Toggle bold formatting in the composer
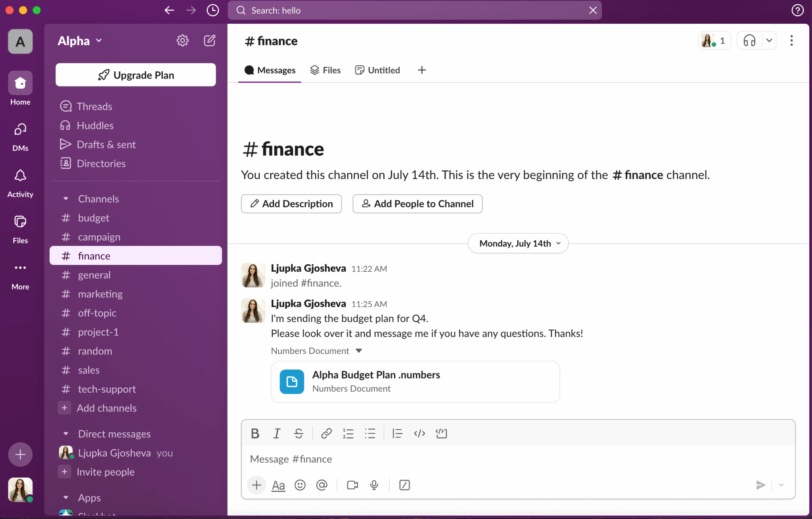 [x=255, y=433]
